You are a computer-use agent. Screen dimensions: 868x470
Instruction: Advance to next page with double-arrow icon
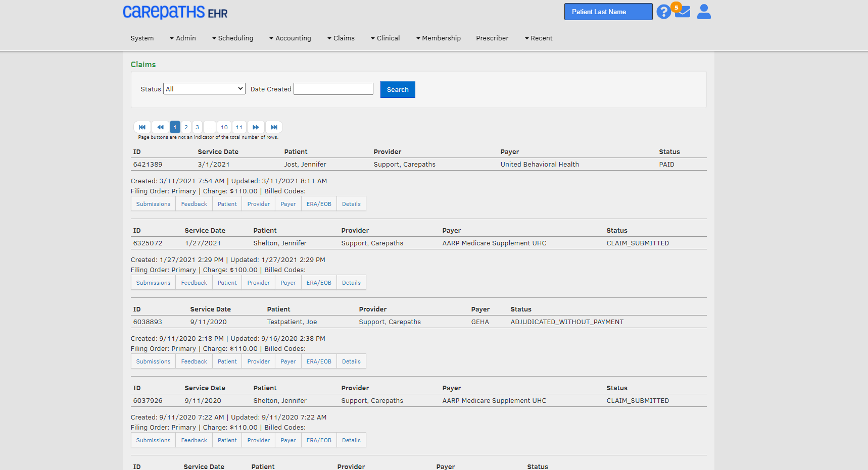256,127
